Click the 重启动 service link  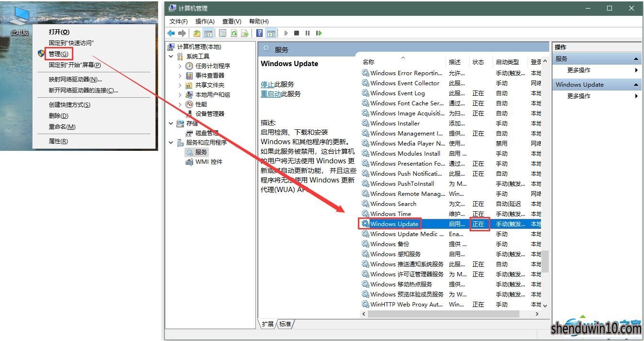click(x=271, y=94)
